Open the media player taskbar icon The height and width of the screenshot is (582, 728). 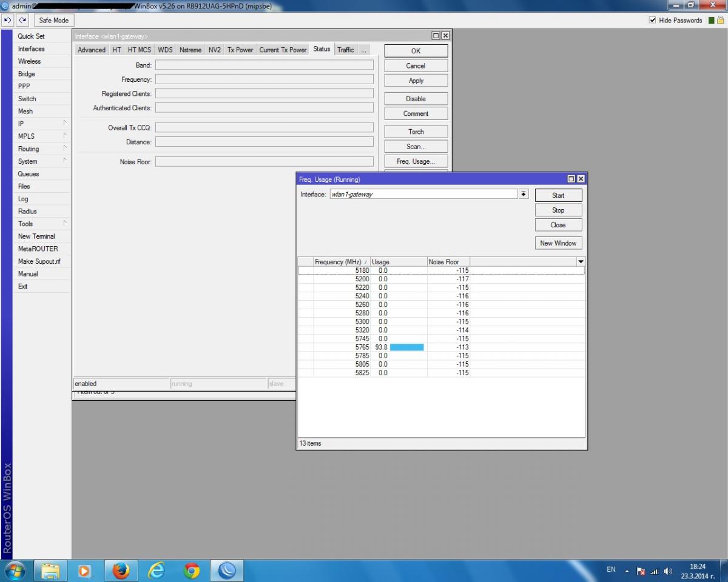point(85,570)
